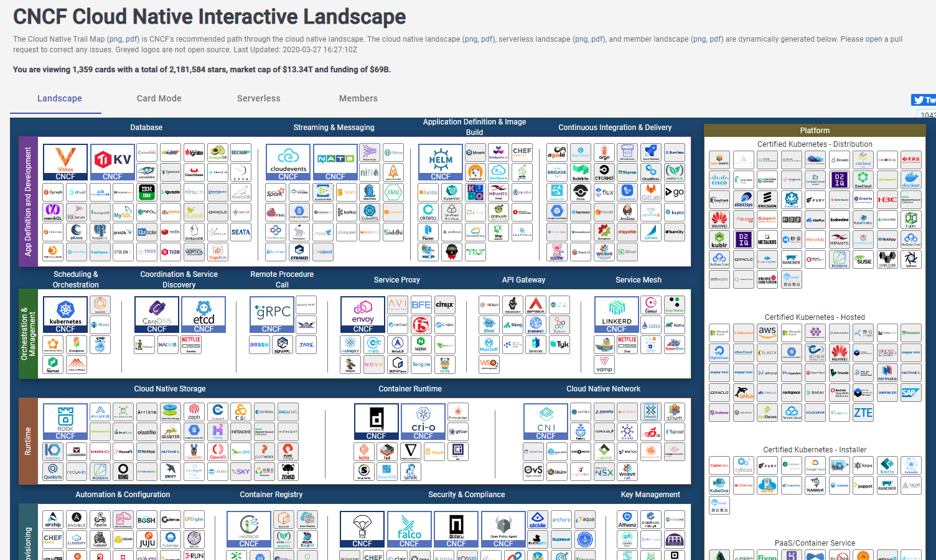Viewport: 936px width, 560px height.
Task: Open the Cloud Native Trail Map png link
Action: (116, 39)
